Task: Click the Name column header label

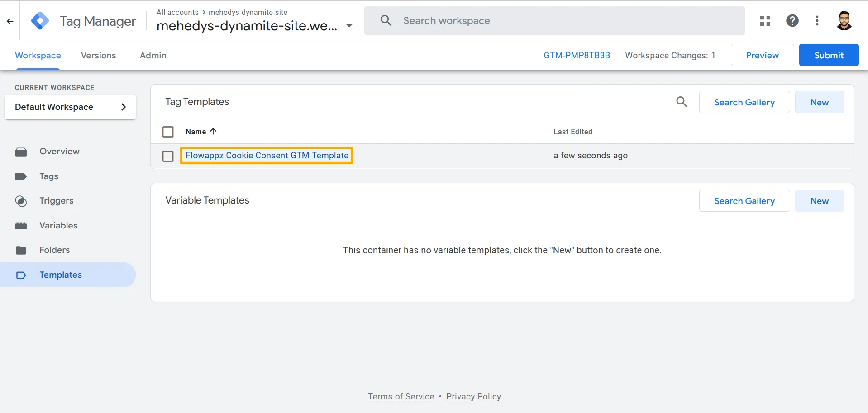Action: (196, 132)
